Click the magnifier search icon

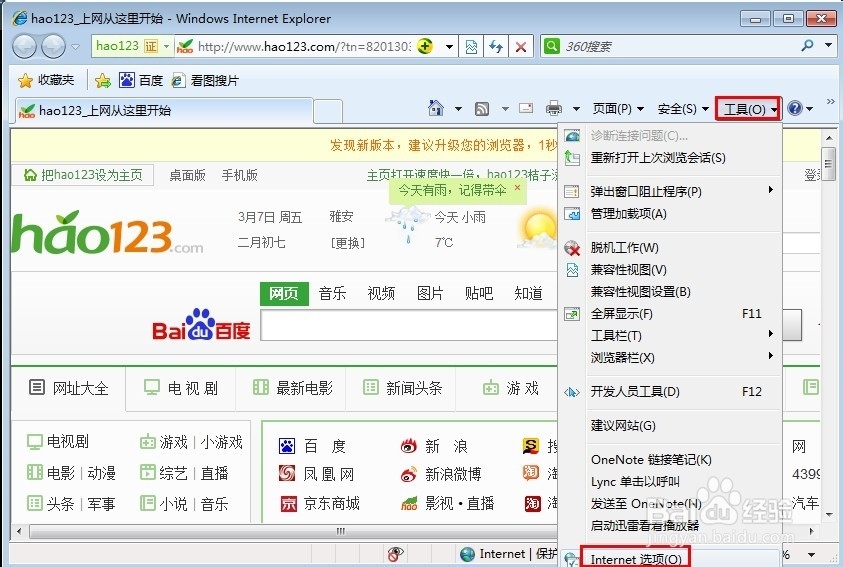pyautogui.click(x=806, y=46)
